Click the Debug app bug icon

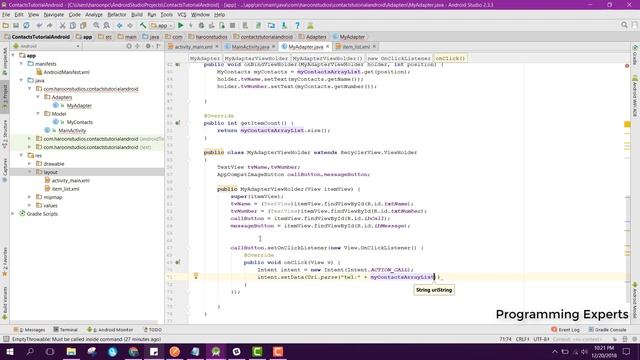pos(201,25)
